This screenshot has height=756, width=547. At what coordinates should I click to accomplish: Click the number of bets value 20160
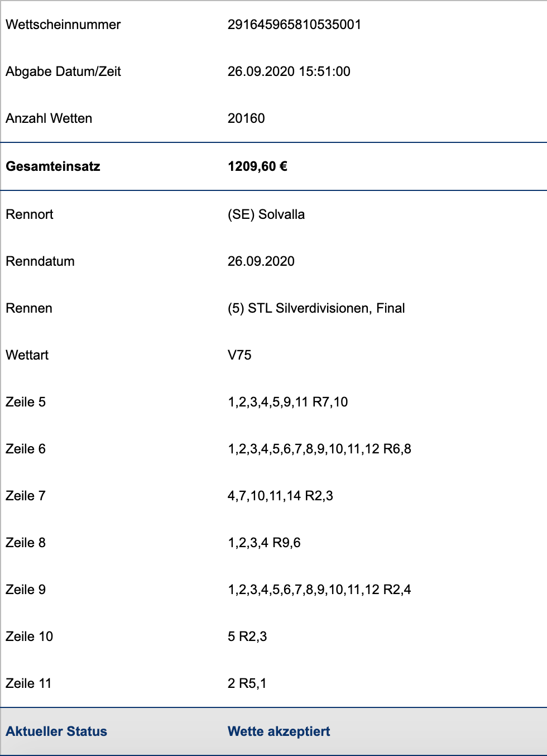[246, 118]
